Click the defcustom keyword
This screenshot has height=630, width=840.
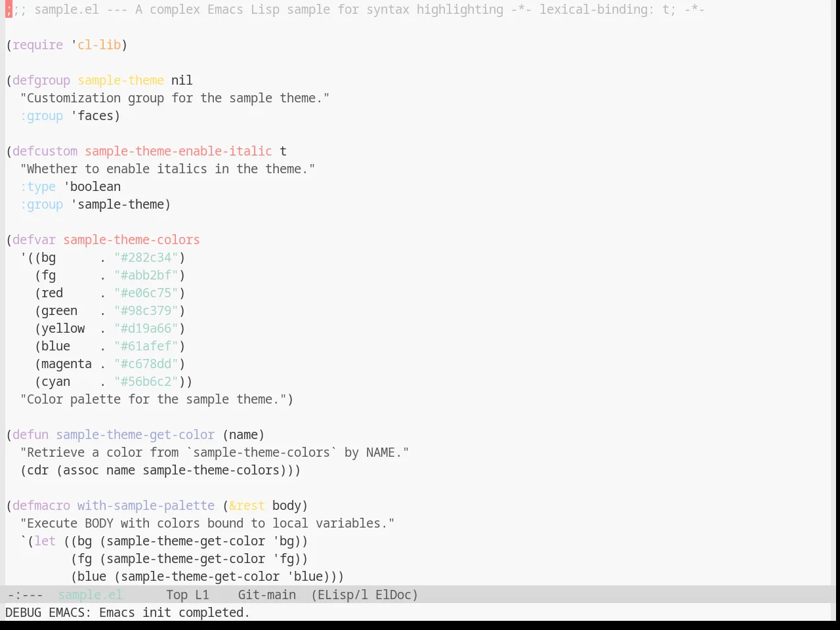click(45, 151)
